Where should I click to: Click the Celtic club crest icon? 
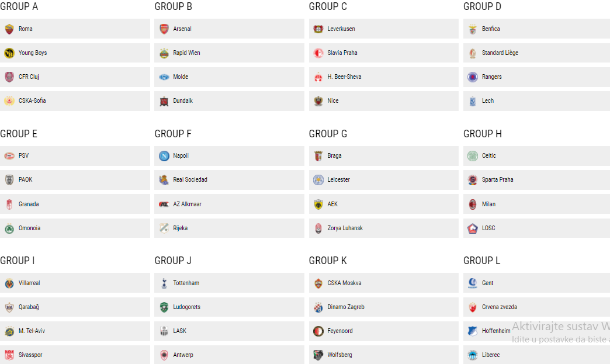coord(473,156)
